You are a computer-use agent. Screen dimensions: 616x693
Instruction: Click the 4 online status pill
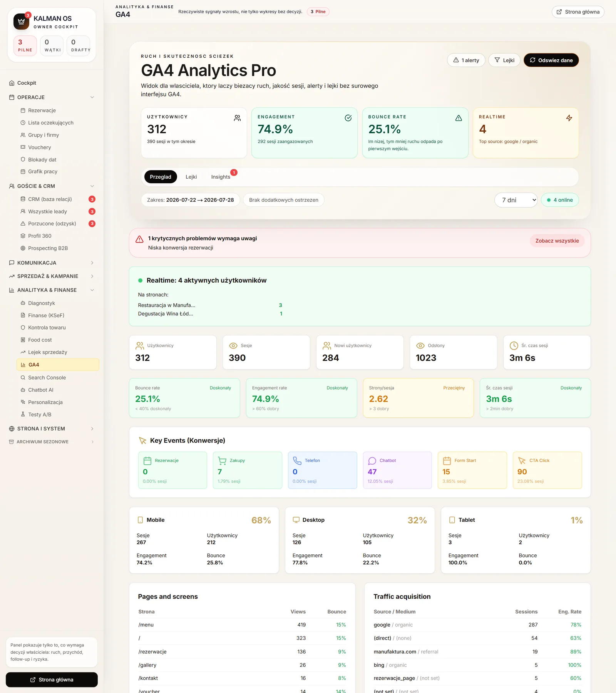[x=560, y=200]
